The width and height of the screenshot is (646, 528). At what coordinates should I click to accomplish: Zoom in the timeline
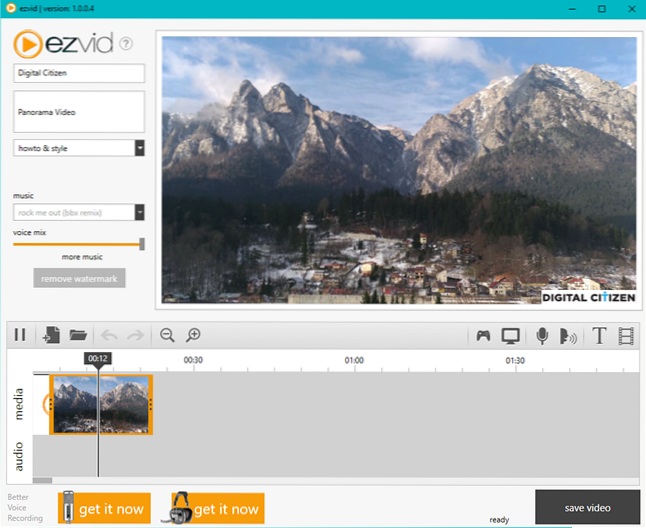pos(194,336)
